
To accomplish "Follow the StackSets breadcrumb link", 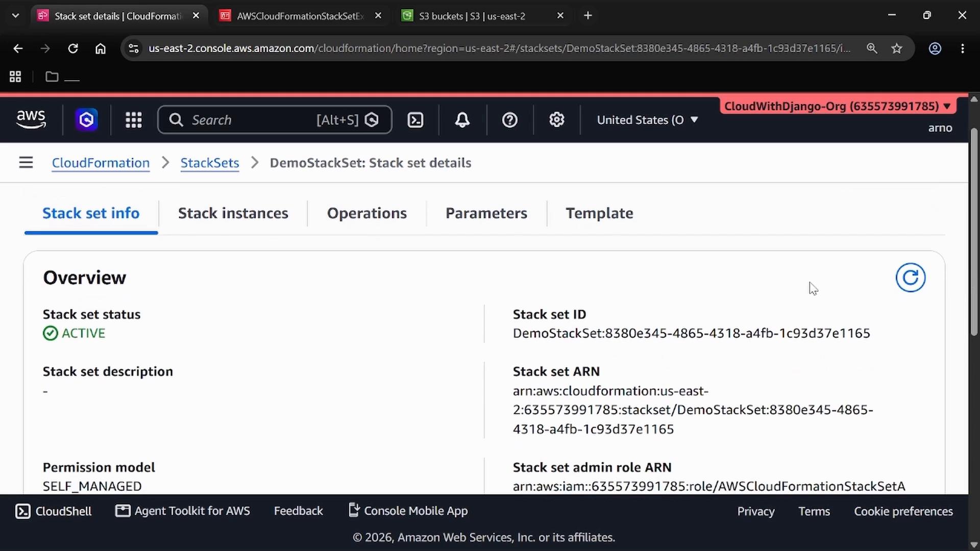I will (x=210, y=163).
